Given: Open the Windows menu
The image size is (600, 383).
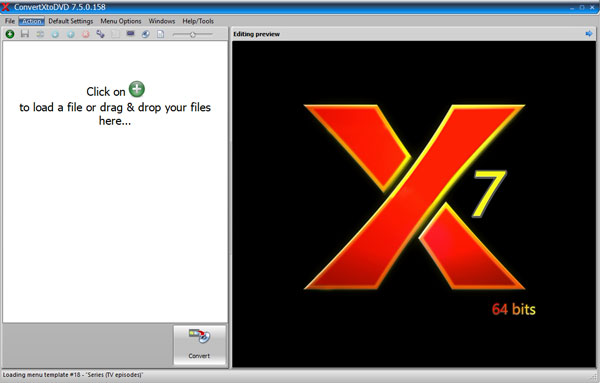Looking at the screenshot, I should 161,21.
